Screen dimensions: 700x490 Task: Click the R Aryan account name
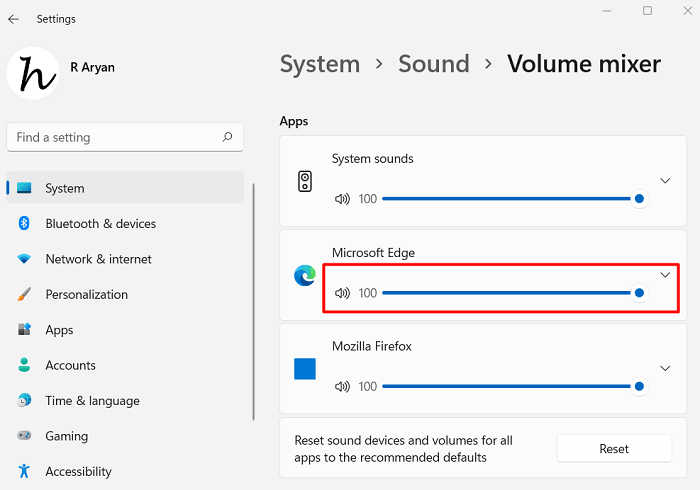click(92, 67)
